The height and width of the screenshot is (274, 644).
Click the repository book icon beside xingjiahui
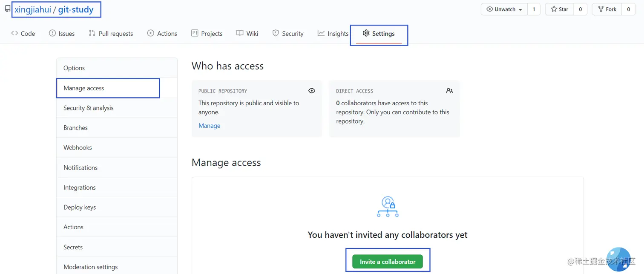pos(8,9)
